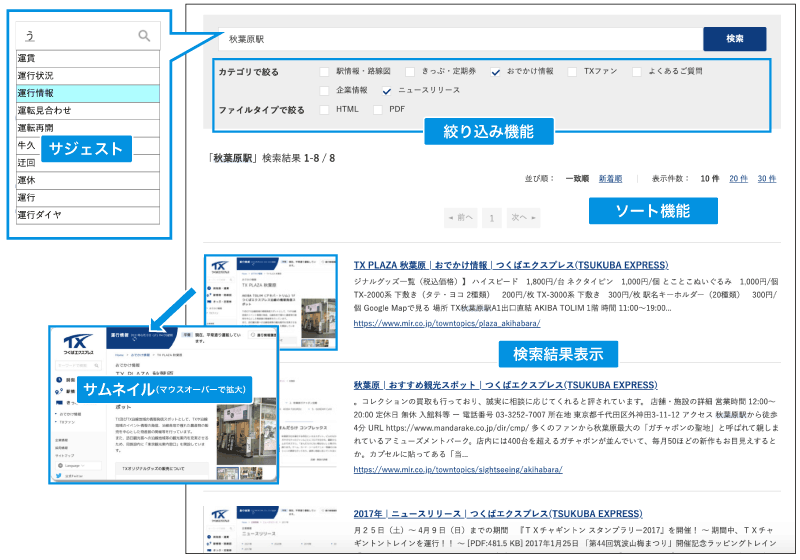Screen dimensions: 800x560
Task: Click the 10 件 display count
Action: click(709, 179)
